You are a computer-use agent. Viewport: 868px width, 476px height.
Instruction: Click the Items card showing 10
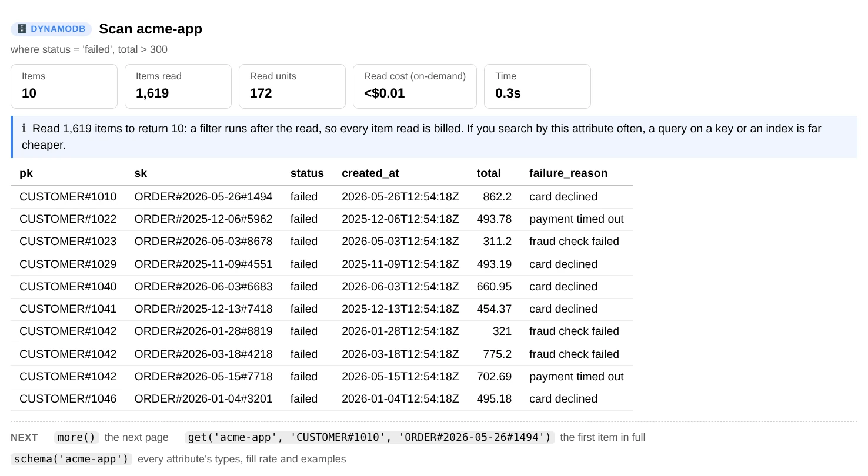point(64,86)
